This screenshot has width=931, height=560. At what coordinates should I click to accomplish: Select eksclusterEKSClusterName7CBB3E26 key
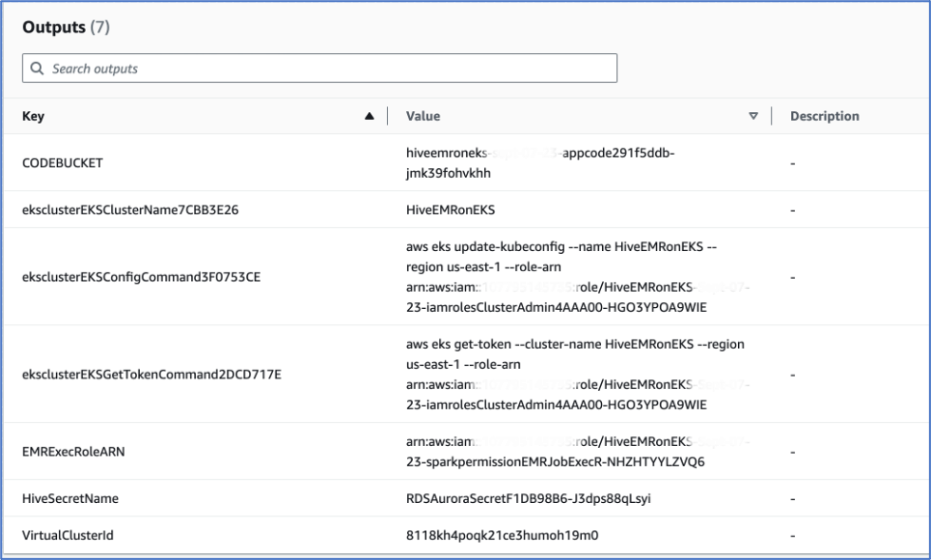click(130, 209)
